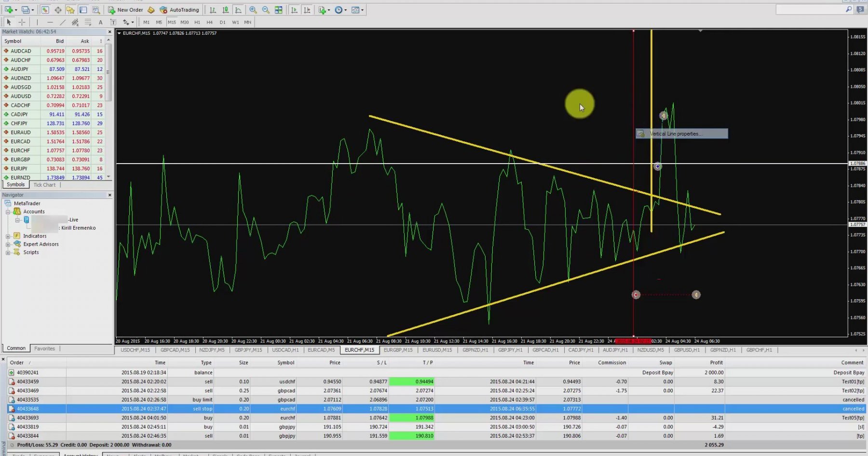Click the New Order button
This screenshot has height=456, width=868.
point(125,10)
